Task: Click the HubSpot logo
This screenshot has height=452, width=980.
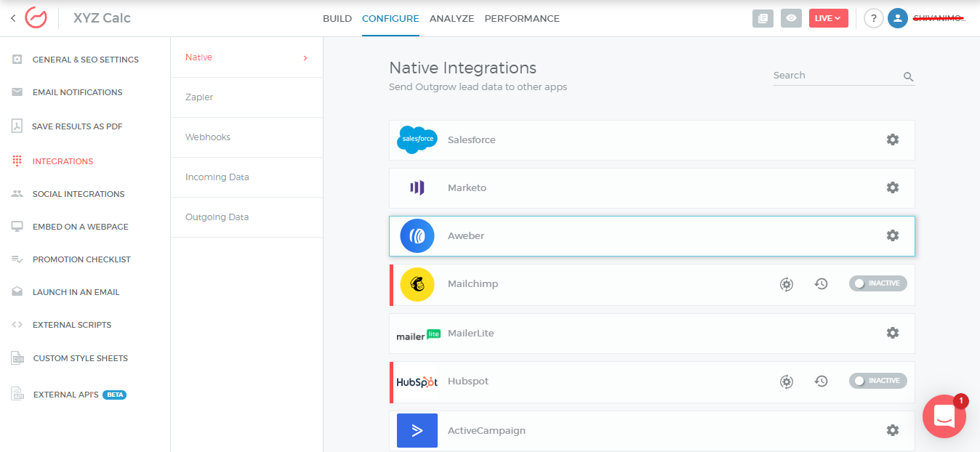Action: 417,382
